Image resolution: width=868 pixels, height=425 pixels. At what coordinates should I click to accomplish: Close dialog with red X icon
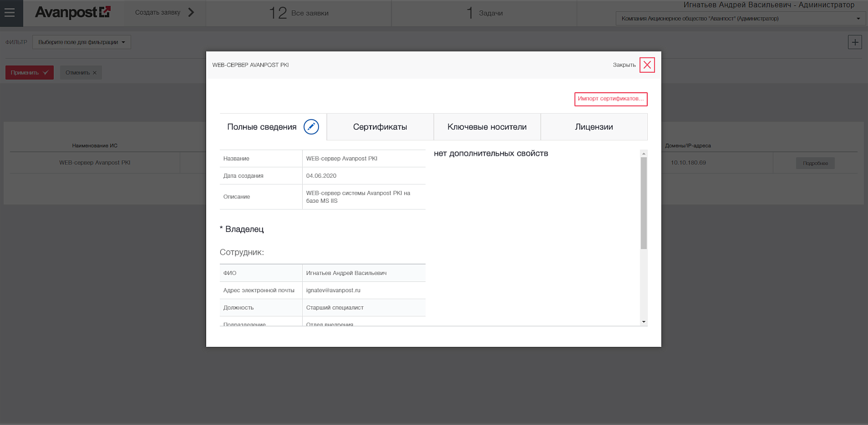[647, 65]
